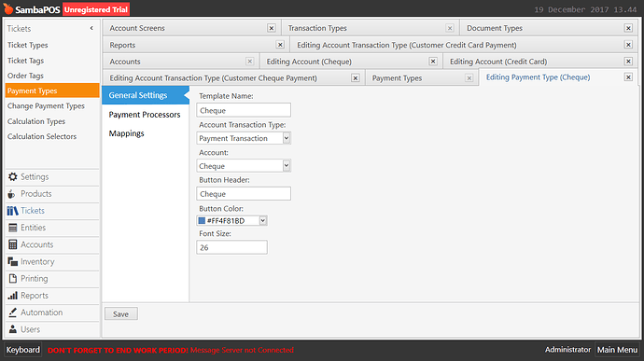
Task: Collapse the Tickets sidebar arrow
Action: pyautogui.click(x=91, y=28)
